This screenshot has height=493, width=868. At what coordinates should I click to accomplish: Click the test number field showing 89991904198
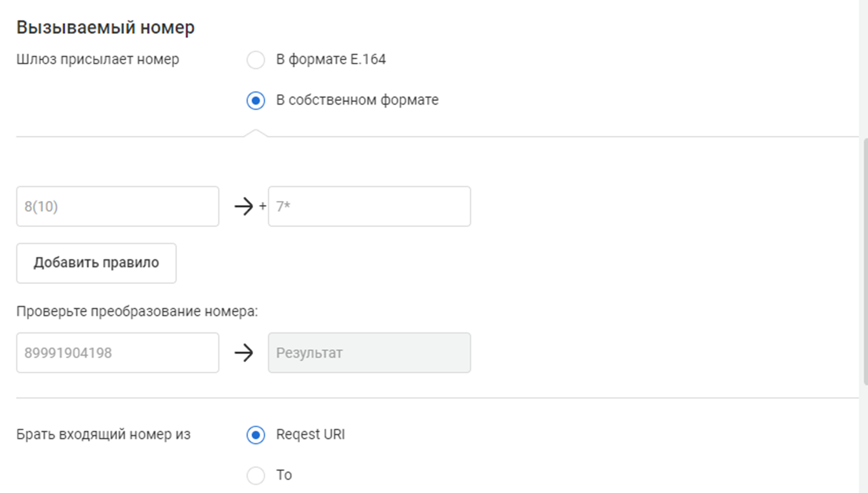(117, 352)
